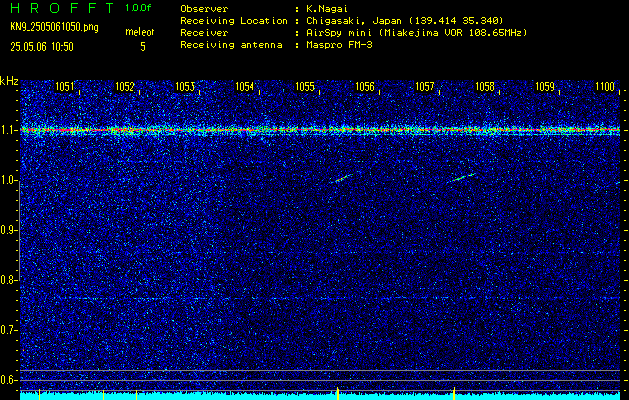Select the 1.0 kHz axis label
Viewport: 629px width, 400px height.
coord(9,181)
